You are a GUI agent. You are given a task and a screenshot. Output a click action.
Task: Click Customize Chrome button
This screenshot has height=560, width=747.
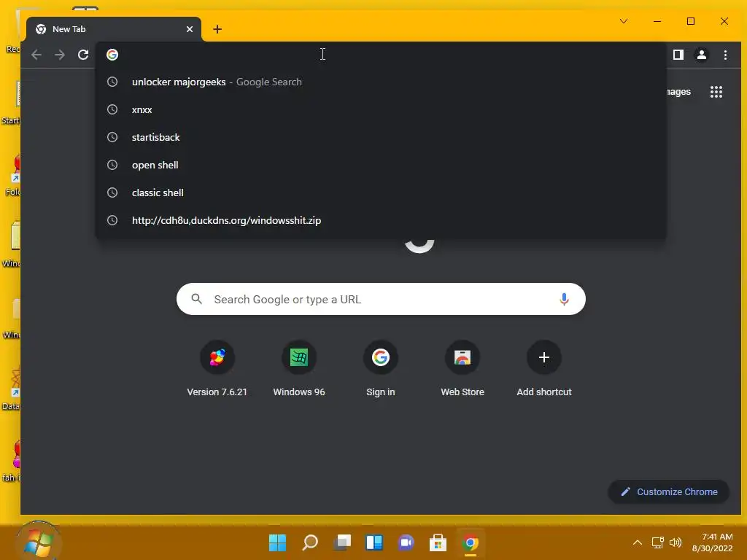pos(669,491)
